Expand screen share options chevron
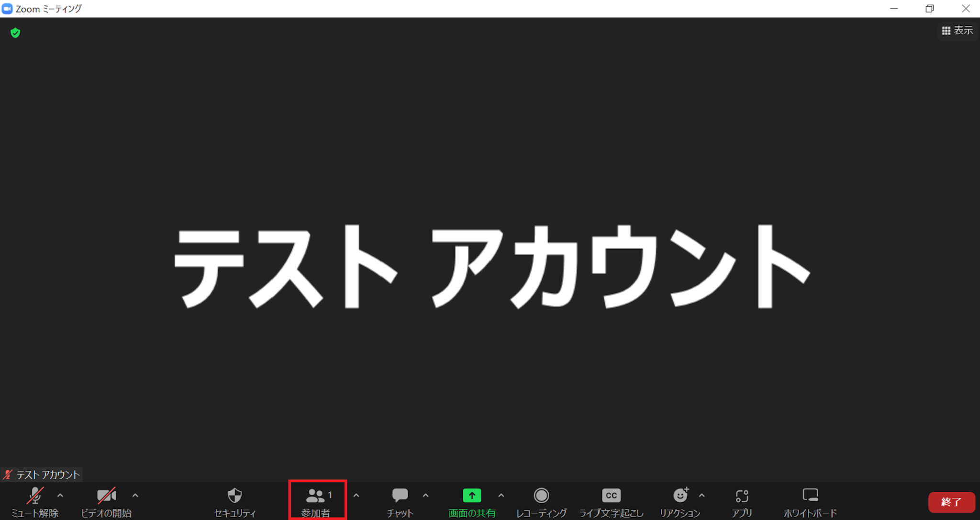 point(501,496)
